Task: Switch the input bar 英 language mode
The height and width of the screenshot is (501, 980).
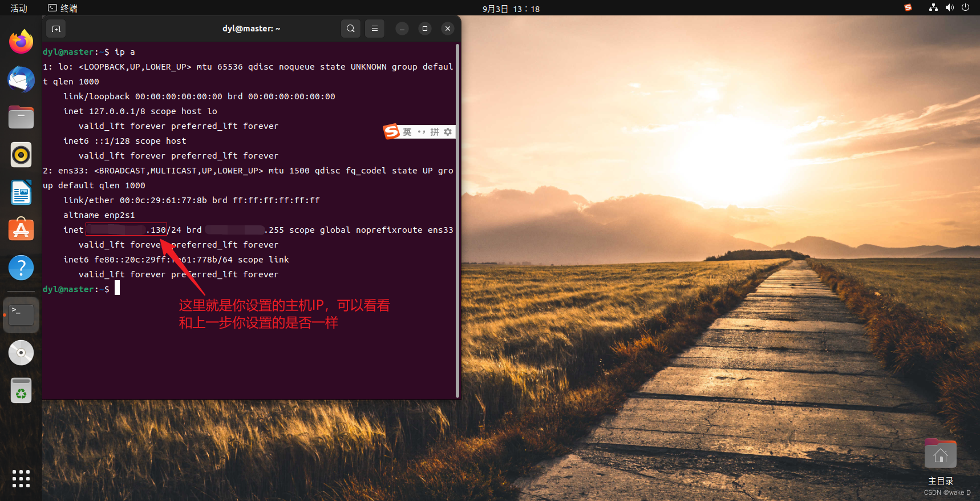Action: point(407,132)
